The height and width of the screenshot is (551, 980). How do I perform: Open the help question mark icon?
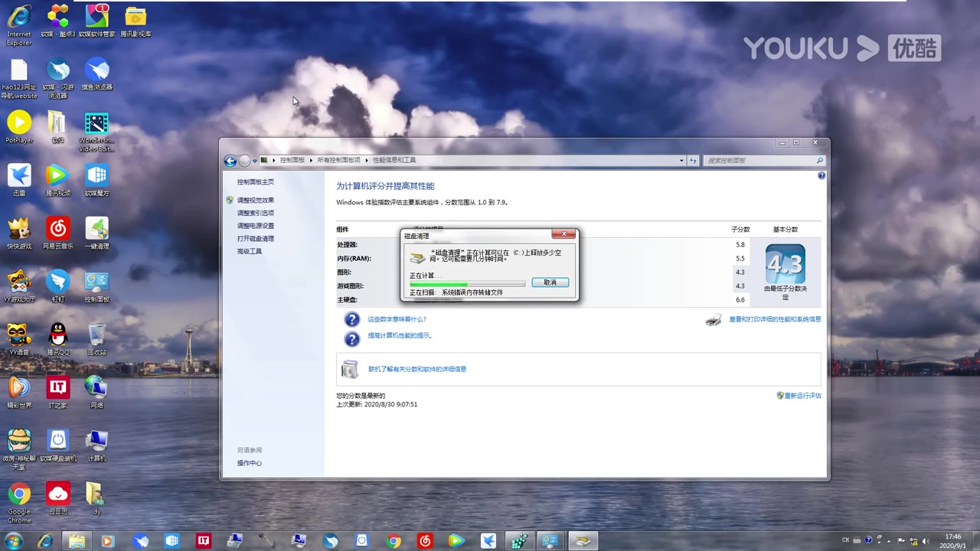tap(822, 176)
